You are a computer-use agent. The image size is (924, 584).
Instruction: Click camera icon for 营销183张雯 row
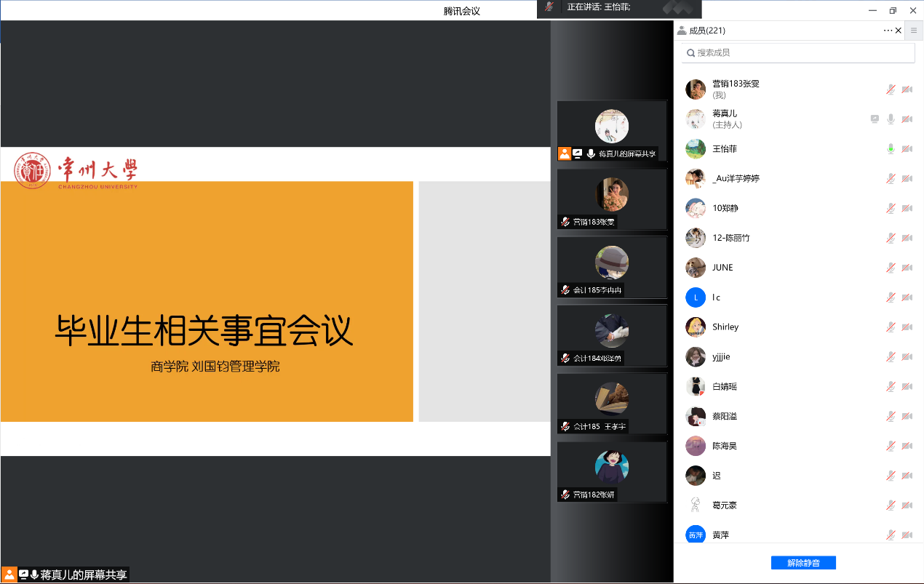point(907,89)
